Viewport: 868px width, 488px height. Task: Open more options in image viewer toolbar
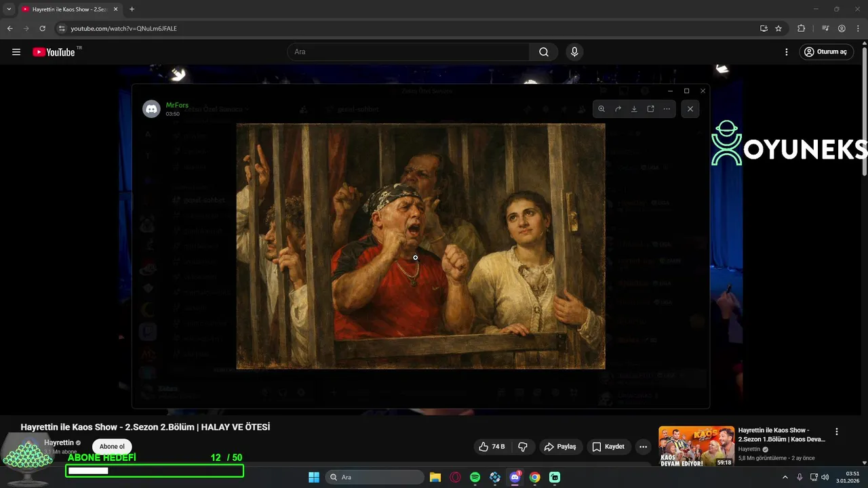click(x=667, y=109)
